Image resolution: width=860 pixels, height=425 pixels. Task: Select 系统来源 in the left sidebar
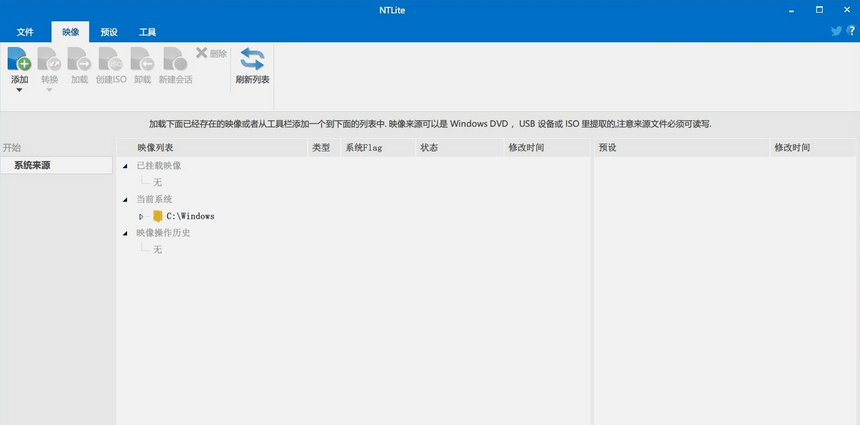coord(32,165)
